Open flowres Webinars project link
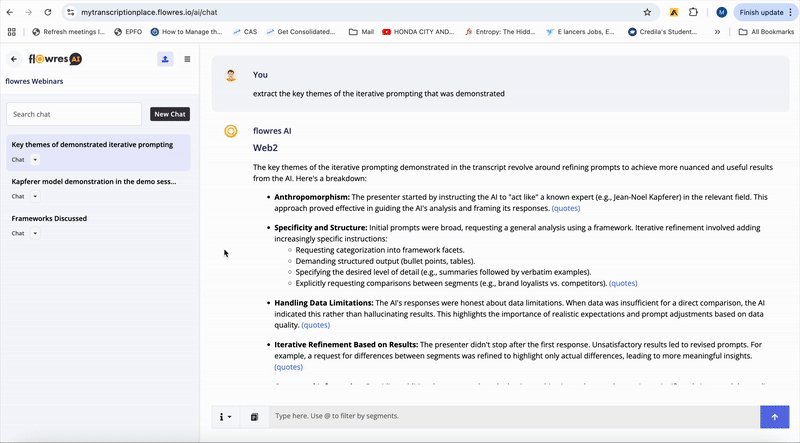 (x=34, y=81)
